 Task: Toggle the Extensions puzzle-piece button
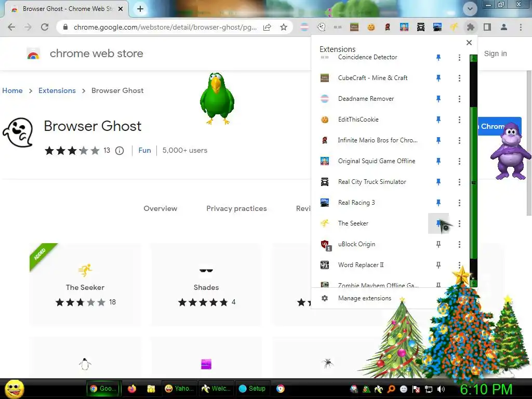tap(471, 27)
